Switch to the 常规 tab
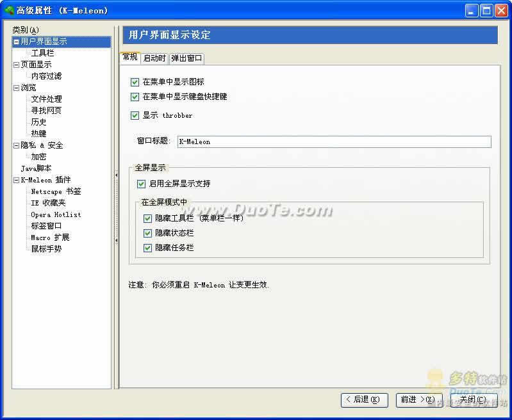 pos(130,58)
